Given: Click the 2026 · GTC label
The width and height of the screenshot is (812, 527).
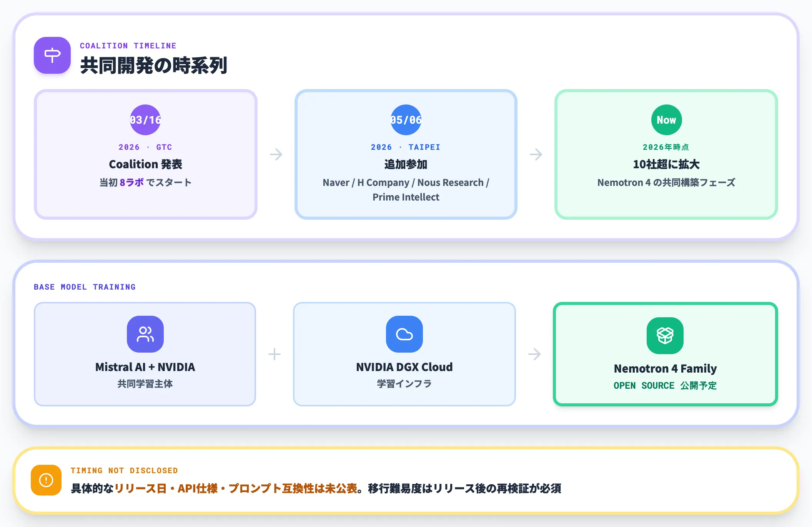Looking at the screenshot, I should click(x=145, y=147).
